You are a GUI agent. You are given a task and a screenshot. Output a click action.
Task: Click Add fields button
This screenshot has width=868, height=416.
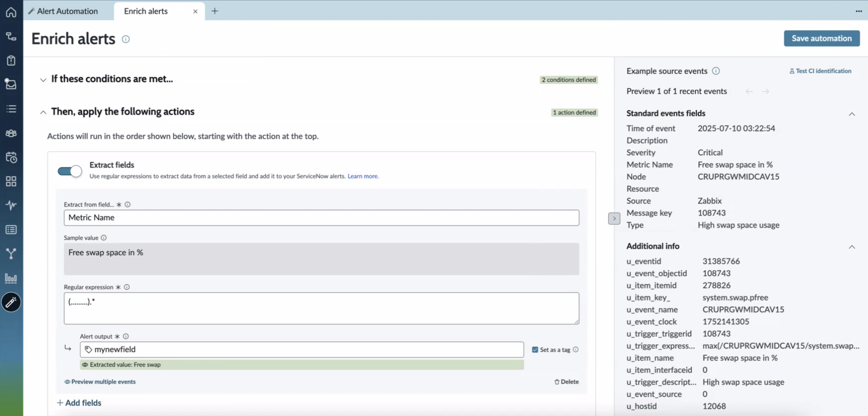pos(79,403)
